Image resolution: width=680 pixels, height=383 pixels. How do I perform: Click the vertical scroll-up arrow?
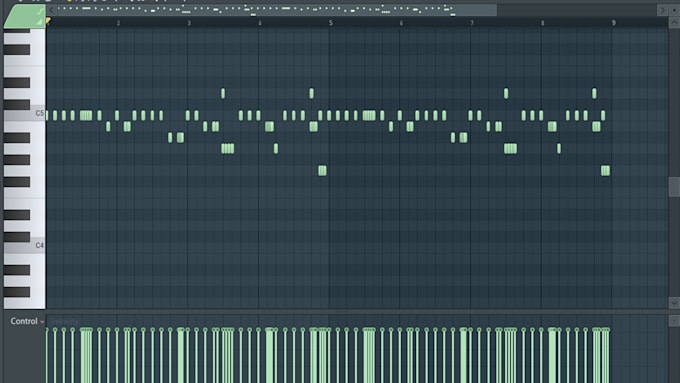pos(674,23)
